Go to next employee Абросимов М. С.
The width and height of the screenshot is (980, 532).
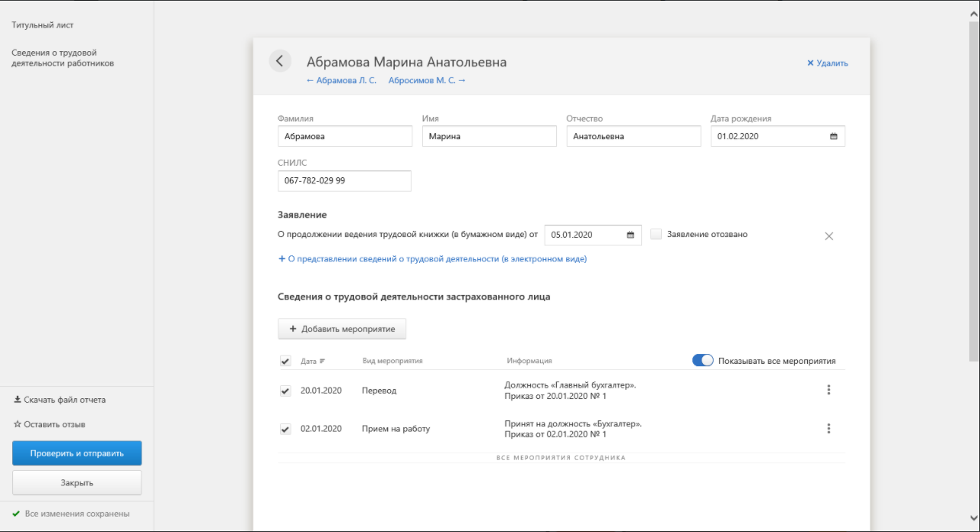[x=427, y=80]
